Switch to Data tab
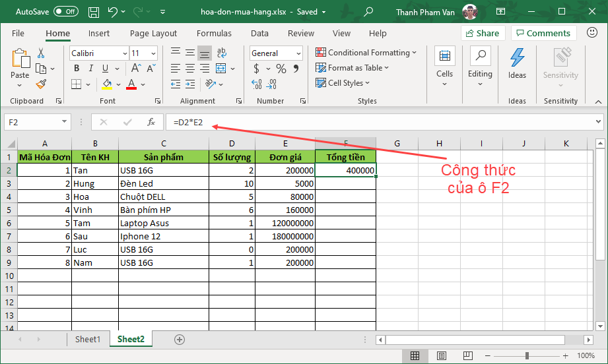 tap(259, 34)
